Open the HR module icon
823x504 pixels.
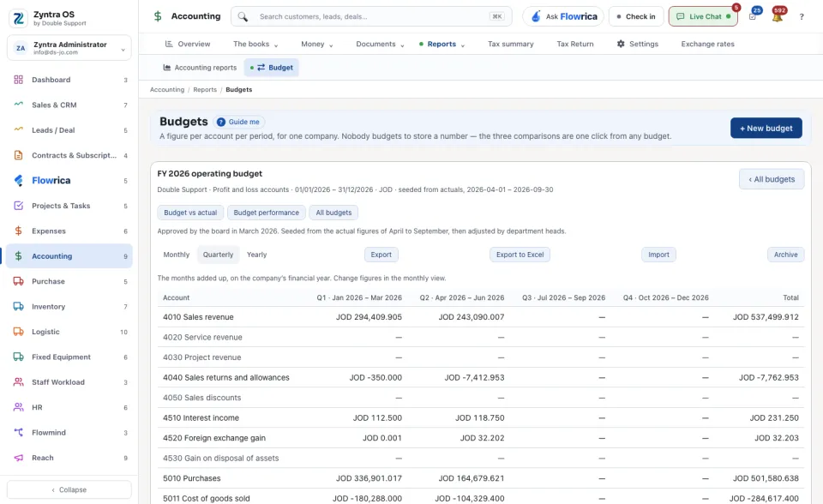click(18, 407)
